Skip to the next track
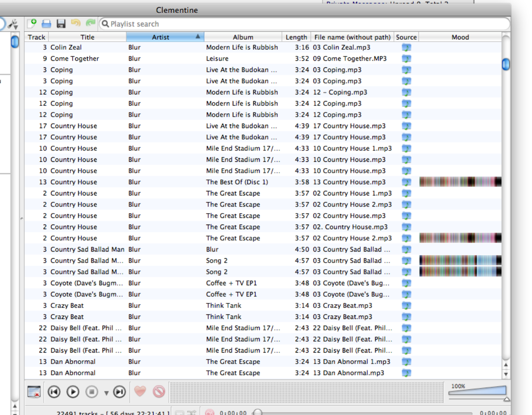 coord(120,392)
